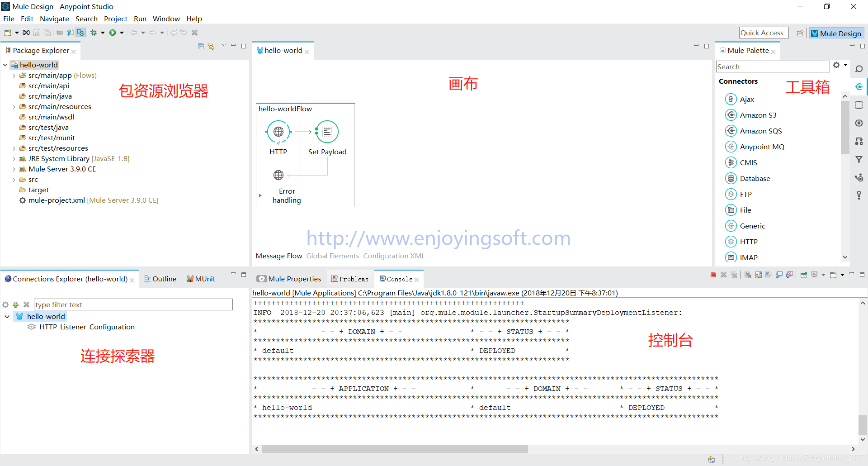868x466 pixels.
Task: Switch to Global Elements tab
Action: click(x=333, y=256)
